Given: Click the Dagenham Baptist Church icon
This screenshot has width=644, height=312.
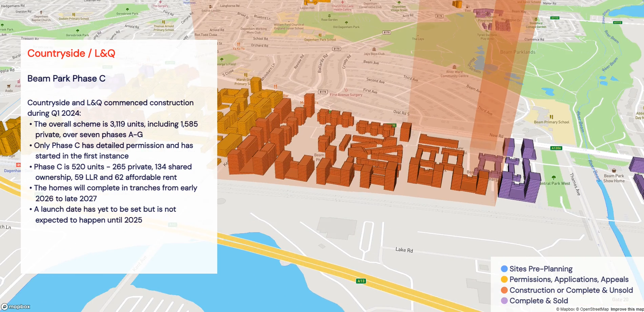Looking at the screenshot, I should 41,12.
